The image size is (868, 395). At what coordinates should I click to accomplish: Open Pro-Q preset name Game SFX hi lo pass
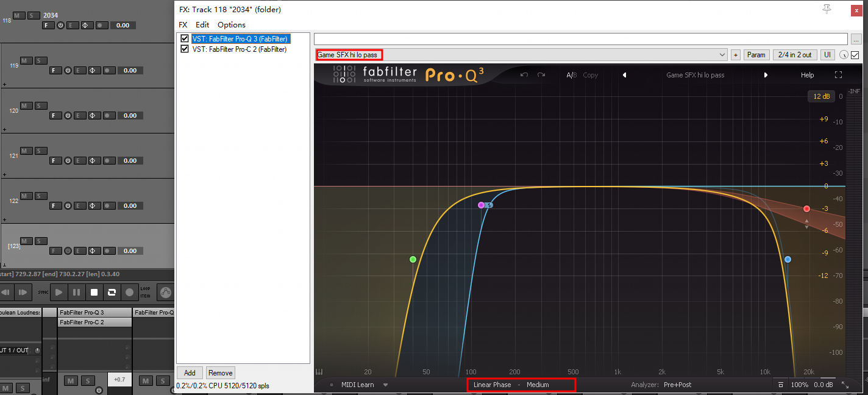[695, 75]
